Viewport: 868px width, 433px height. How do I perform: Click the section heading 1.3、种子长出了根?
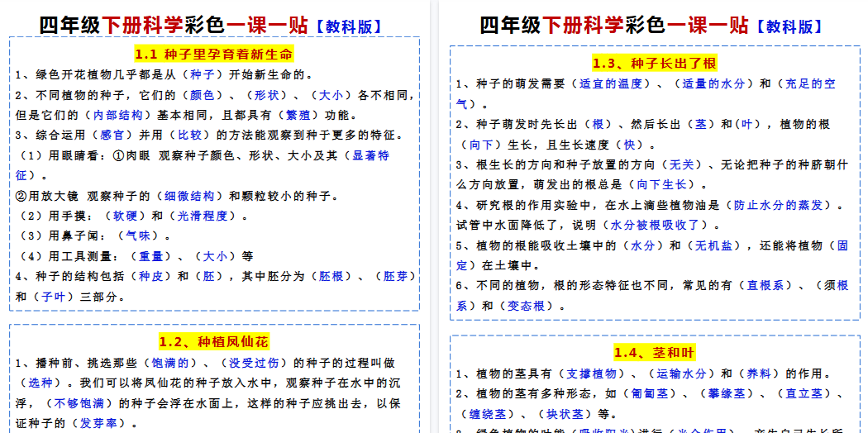(x=654, y=63)
